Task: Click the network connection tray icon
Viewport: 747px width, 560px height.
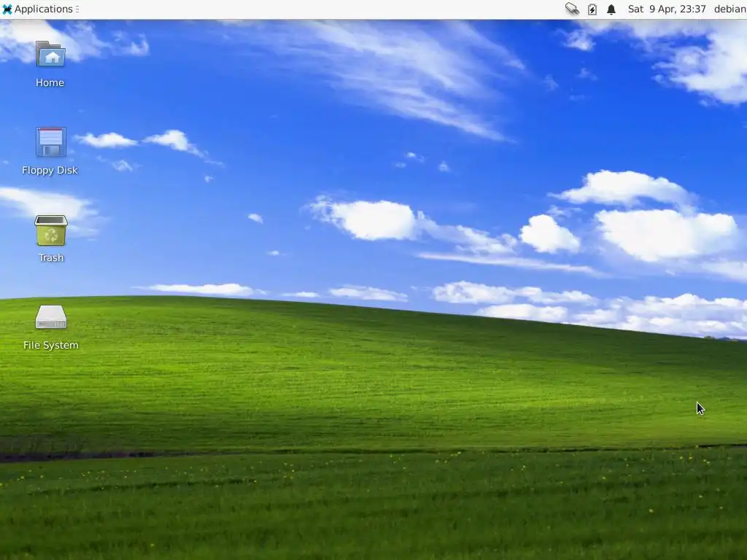Action: click(572, 9)
